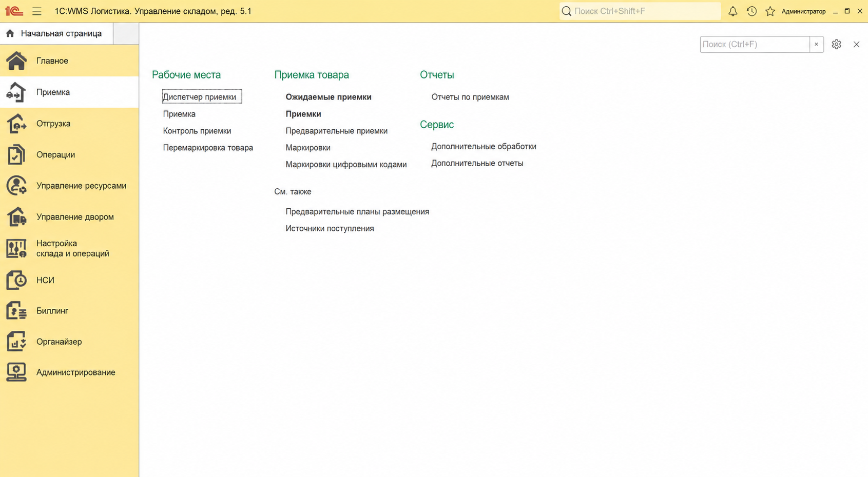
Task: Select Биллинг in the sidebar
Action: tap(69, 311)
